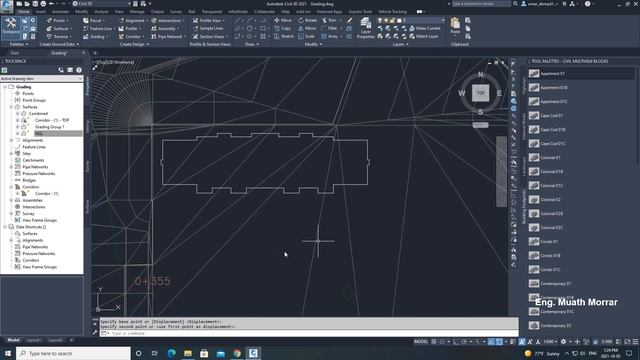Viewport: 640px width, 360px height.
Task: Click the Line draw tool
Action: tap(238, 20)
